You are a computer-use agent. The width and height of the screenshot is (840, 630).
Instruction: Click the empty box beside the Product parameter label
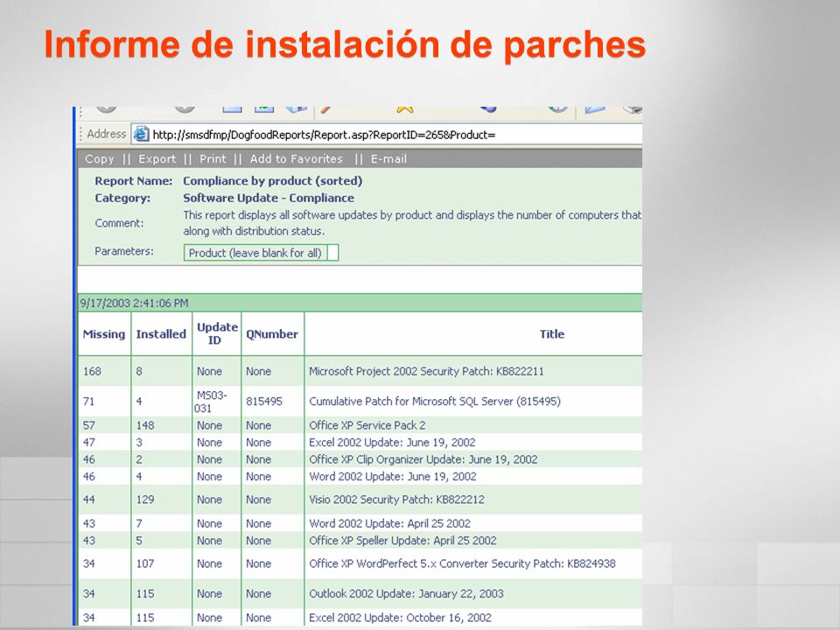pyautogui.click(x=332, y=253)
